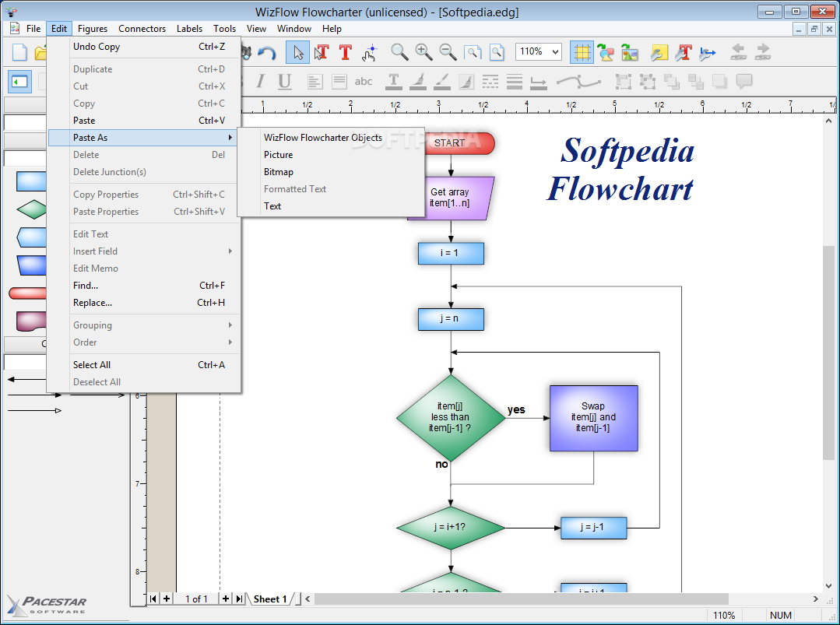
Task: Click the forward link navigation arrow
Action: click(762, 52)
